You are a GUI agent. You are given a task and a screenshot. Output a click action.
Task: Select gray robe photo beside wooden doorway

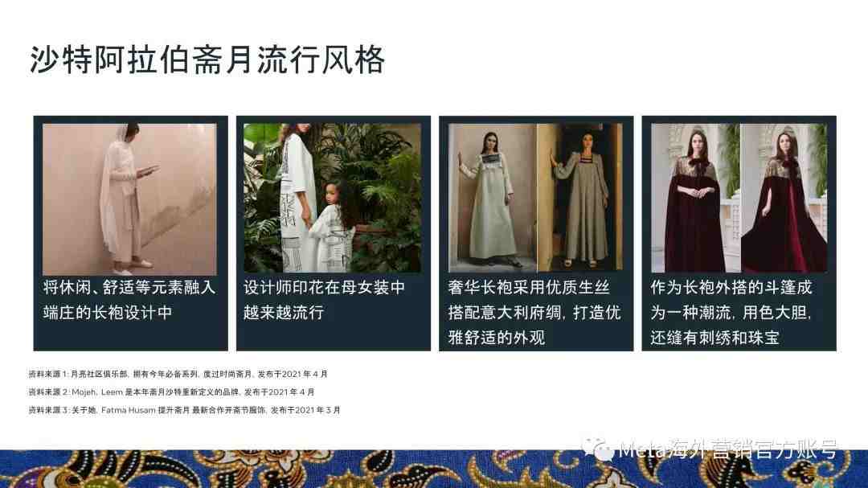click(579, 198)
